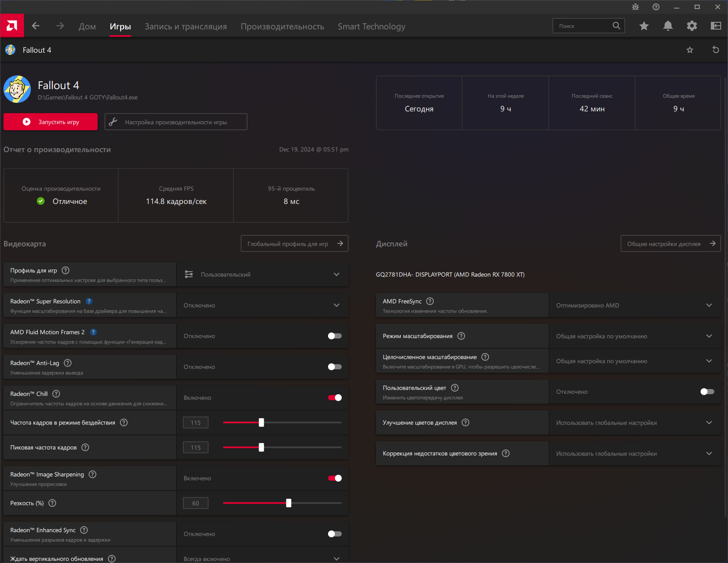
Task: Show help for AMD FreeSync
Action: coord(430,301)
